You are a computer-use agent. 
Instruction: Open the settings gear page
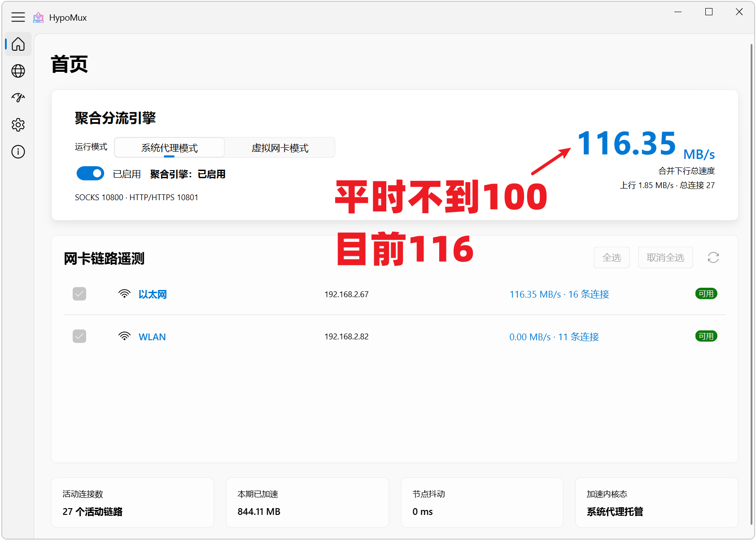point(18,125)
